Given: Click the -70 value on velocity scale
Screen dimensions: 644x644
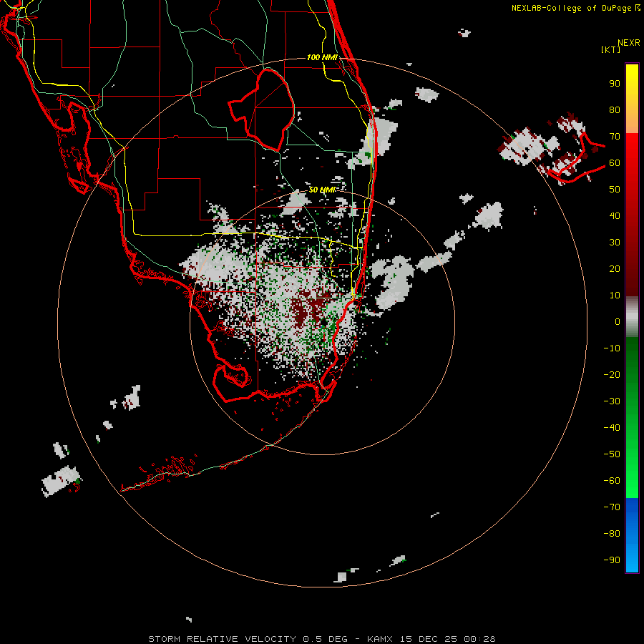Looking at the screenshot, I should 612,507.
